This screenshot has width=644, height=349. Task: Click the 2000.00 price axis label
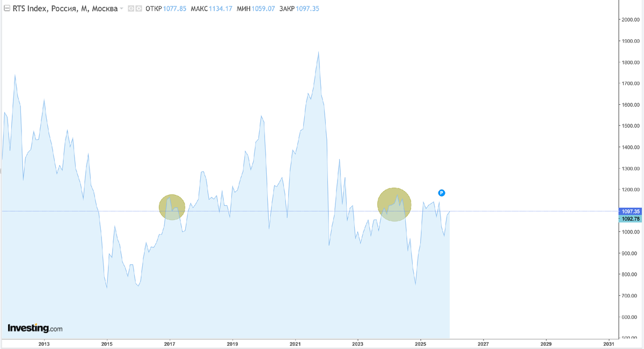pyautogui.click(x=631, y=20)
